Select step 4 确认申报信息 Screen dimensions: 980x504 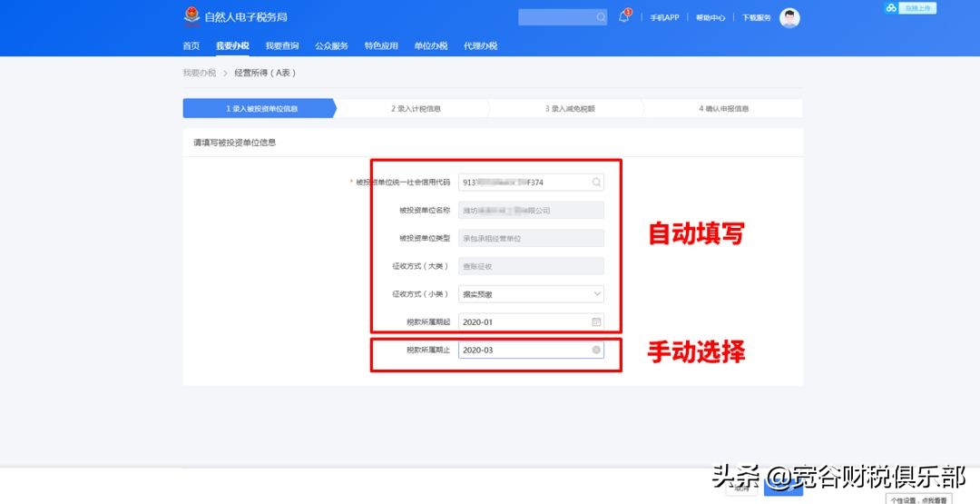click(723, 108)
